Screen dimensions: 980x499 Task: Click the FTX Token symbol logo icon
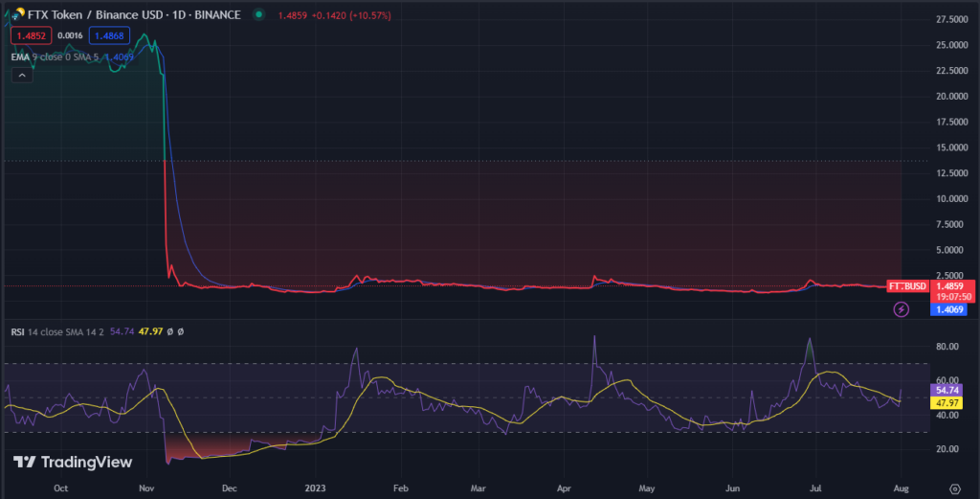(18, 13)
